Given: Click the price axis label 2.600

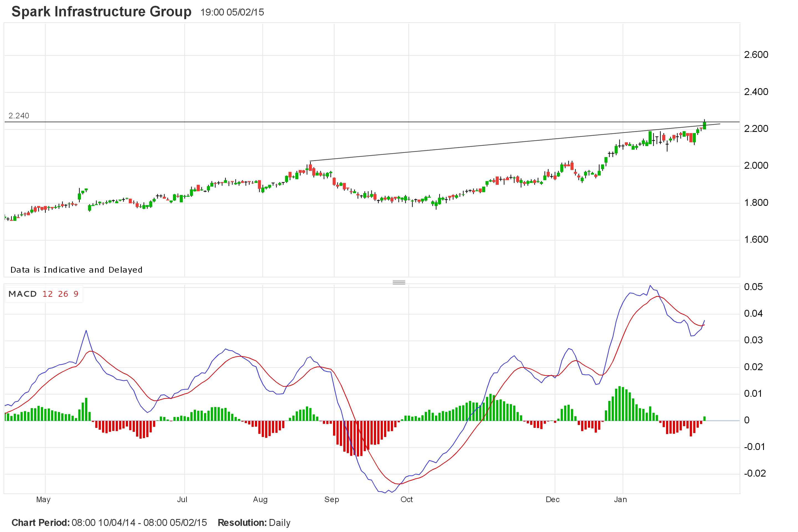Looking at the screenshot, I should pos(756,55).
